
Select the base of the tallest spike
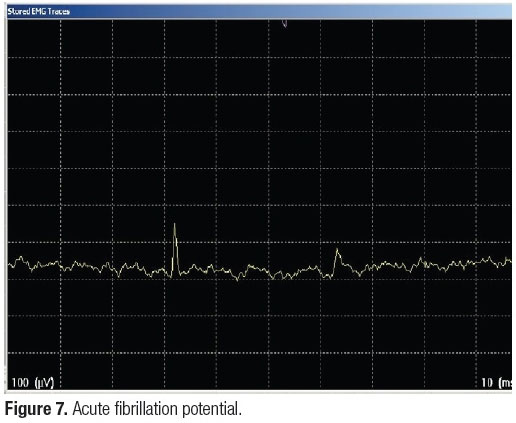coord(172,276)
